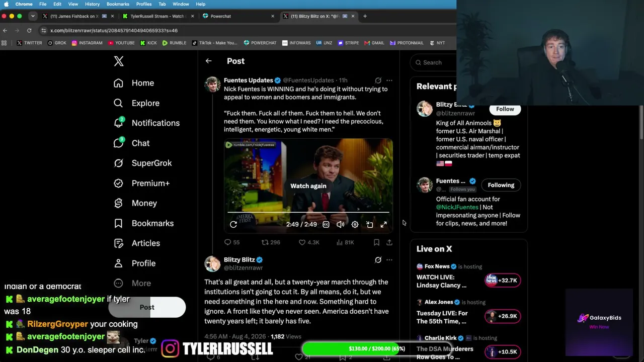Toggle closed captions on the video
This screenshot has height=362, width=644.
326,225
